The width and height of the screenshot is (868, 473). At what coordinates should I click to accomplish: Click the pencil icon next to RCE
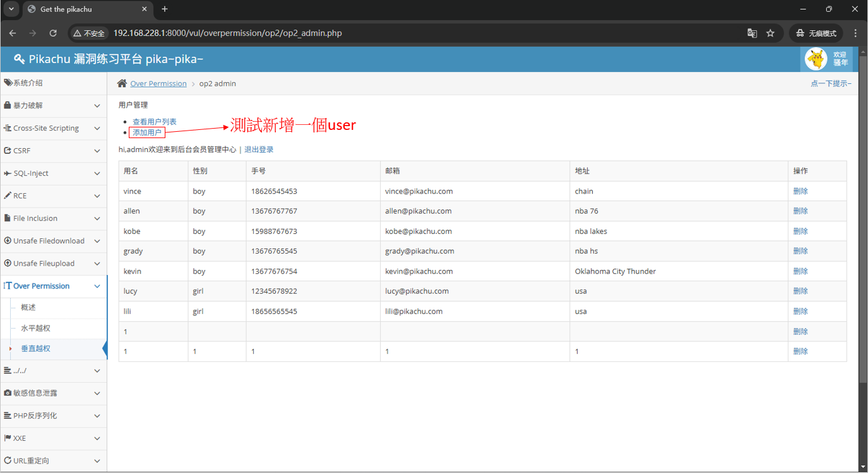[8, 196]
